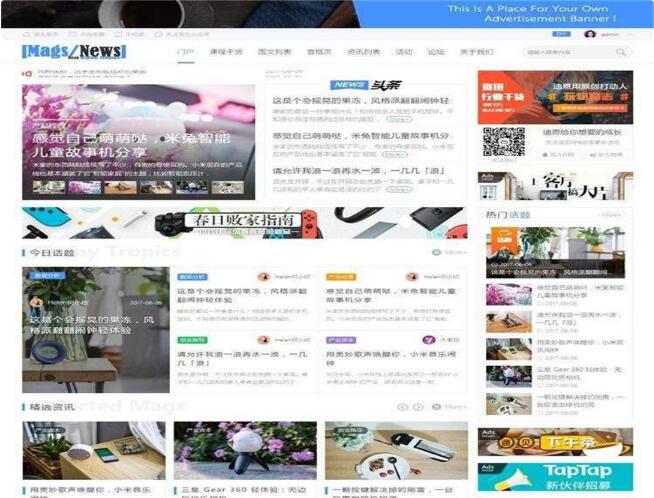Click the red announcement icon beside the ticker
This screenshot has width=654, height=498.
tap(28, 72)
